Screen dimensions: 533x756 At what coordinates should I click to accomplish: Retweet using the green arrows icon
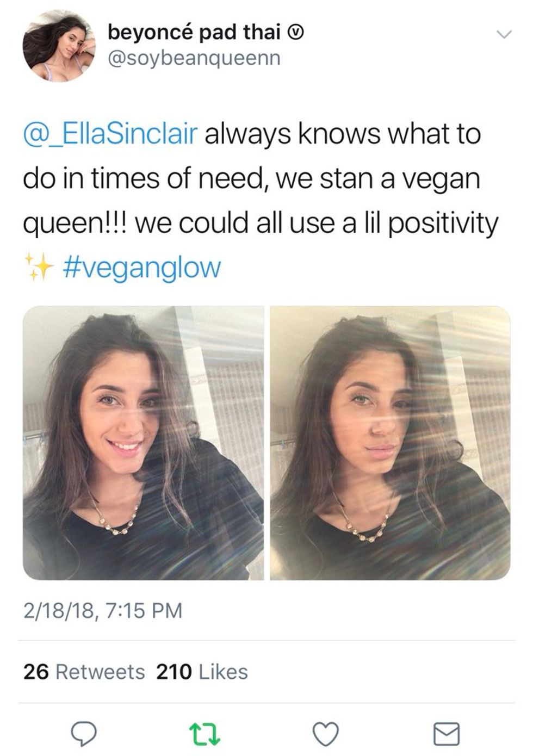tap(204, 734)
